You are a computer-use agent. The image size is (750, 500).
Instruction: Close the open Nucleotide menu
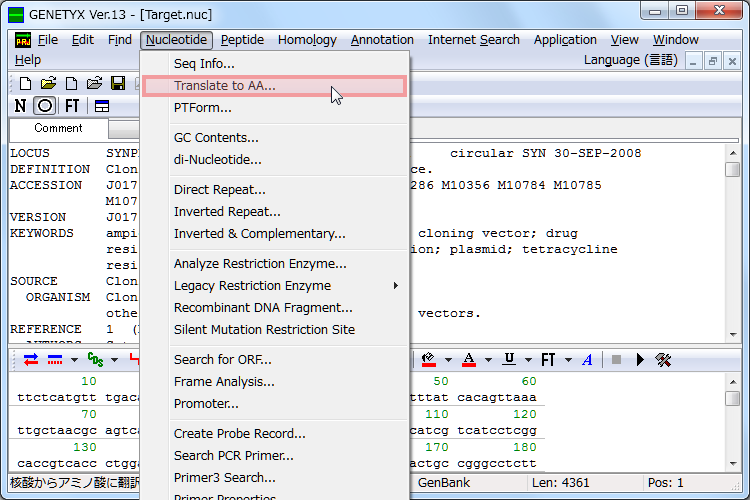point(176,40)
